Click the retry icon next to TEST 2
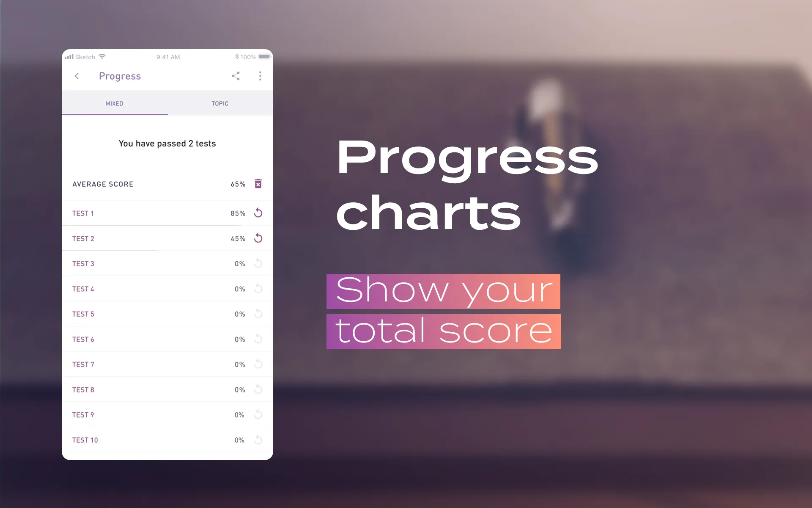Viewport: 812px width, 508px height. click(258, 238)
